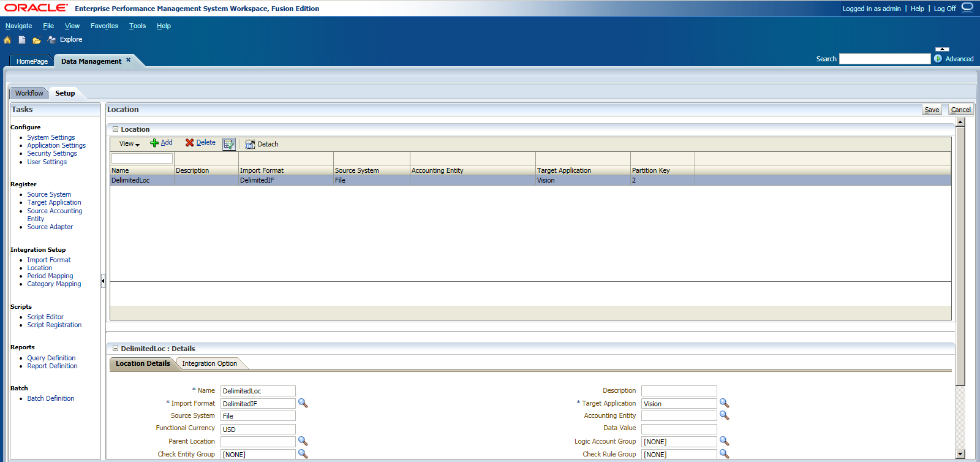The height and width of the screenshot is (462, 980).
Task: Open Query Definition task
Action: [51, 358]
